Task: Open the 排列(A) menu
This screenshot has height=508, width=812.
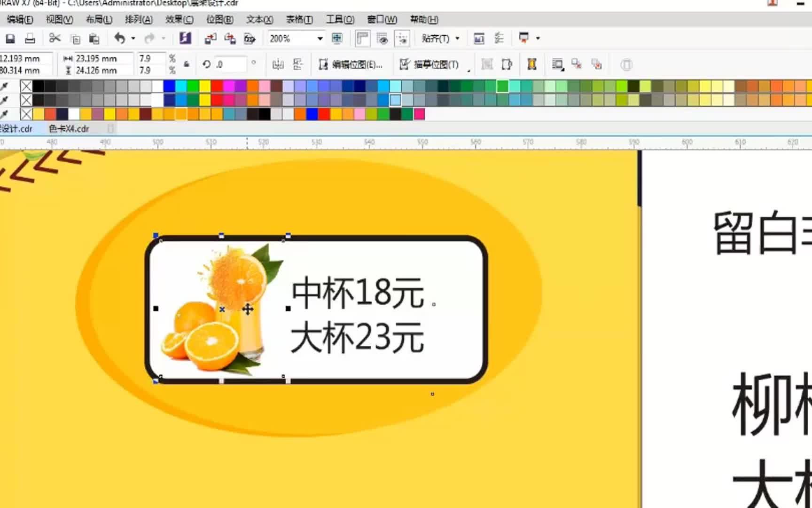Action: click(x=139, y=19)
